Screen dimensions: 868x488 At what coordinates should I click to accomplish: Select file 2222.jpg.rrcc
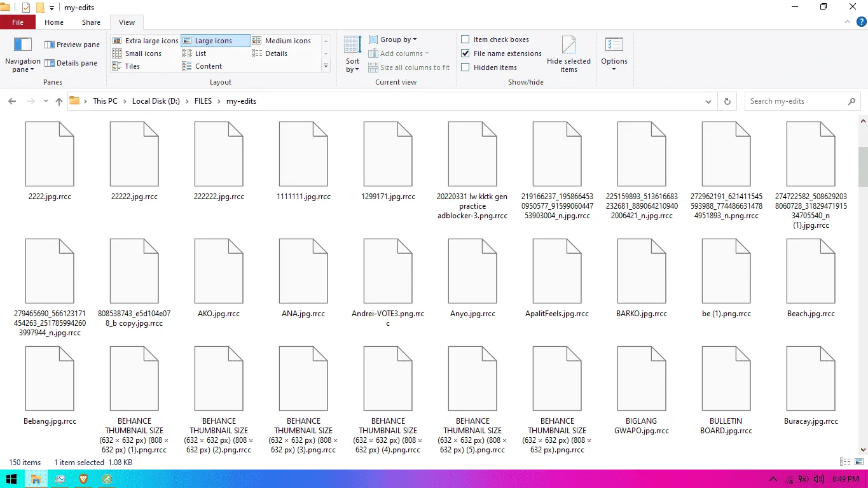pos(50,162)
